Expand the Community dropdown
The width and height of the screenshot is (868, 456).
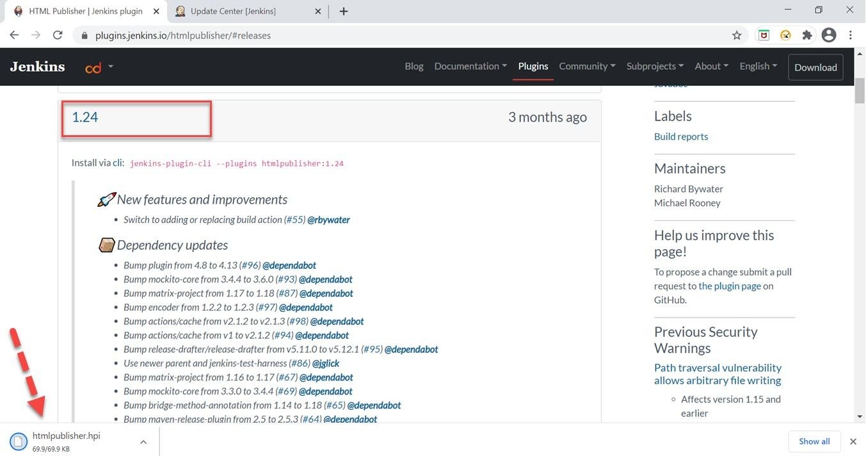(588, 66)
